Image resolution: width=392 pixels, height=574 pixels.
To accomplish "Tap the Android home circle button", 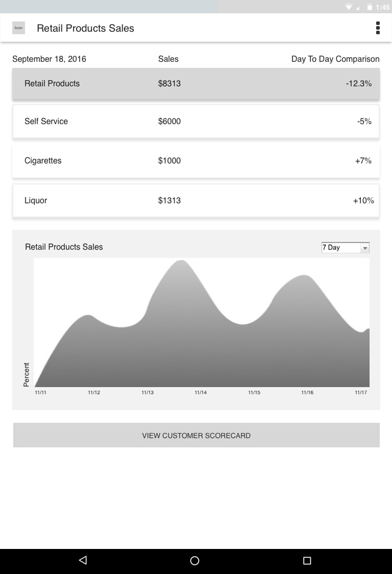I will click(x=195, y=561).
